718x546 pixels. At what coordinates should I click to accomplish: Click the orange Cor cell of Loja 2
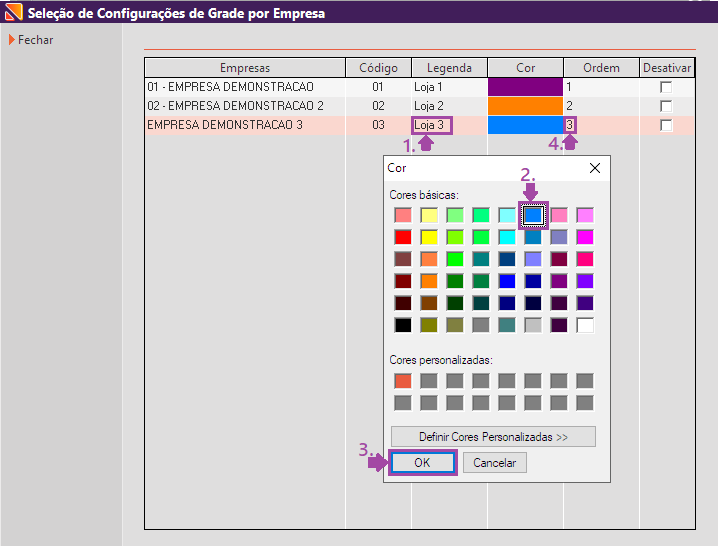525,106
